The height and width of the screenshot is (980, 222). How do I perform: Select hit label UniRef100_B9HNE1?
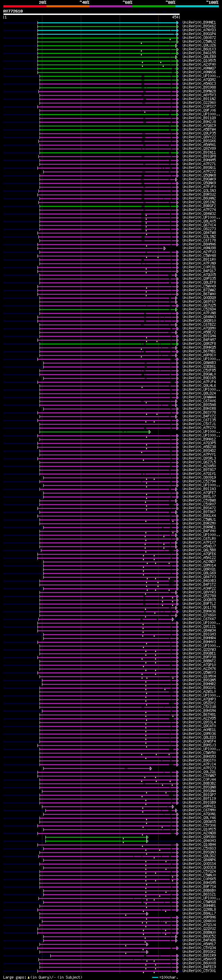click(199, 23)
